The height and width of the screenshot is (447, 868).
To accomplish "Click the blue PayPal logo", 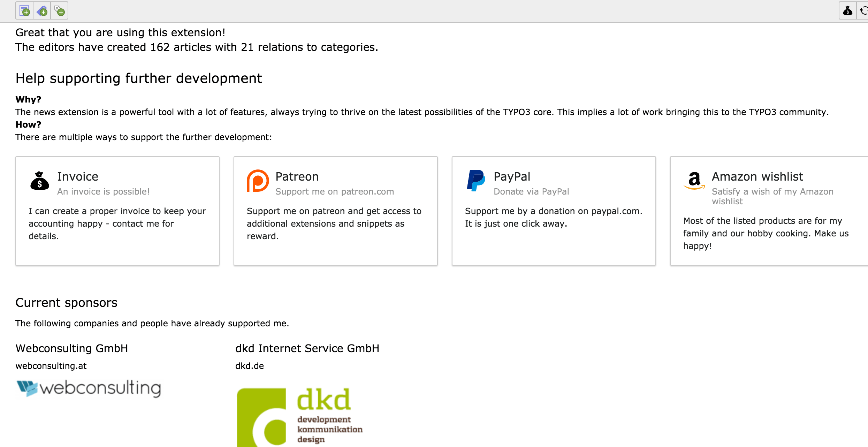I will pos(476,181).
